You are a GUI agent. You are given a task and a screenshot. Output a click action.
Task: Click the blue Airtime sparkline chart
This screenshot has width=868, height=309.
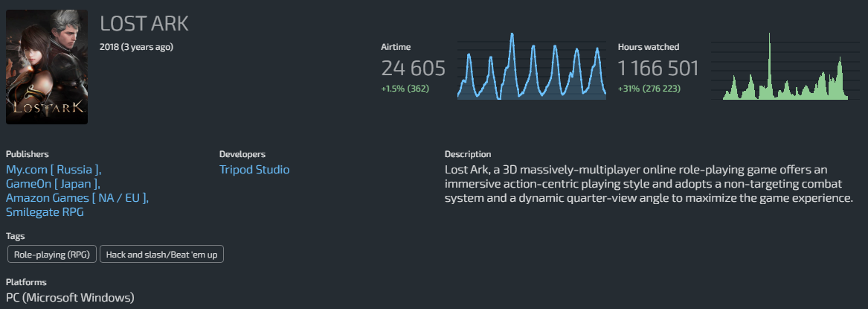click(531, 67)
